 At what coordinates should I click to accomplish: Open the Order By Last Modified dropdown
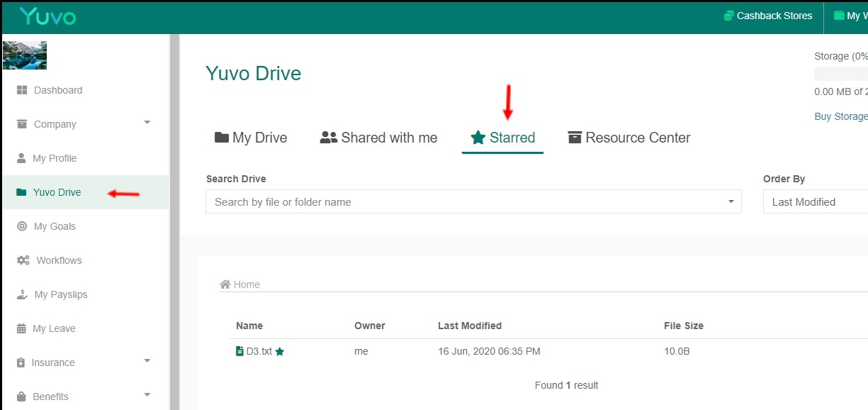pos(816,202)
